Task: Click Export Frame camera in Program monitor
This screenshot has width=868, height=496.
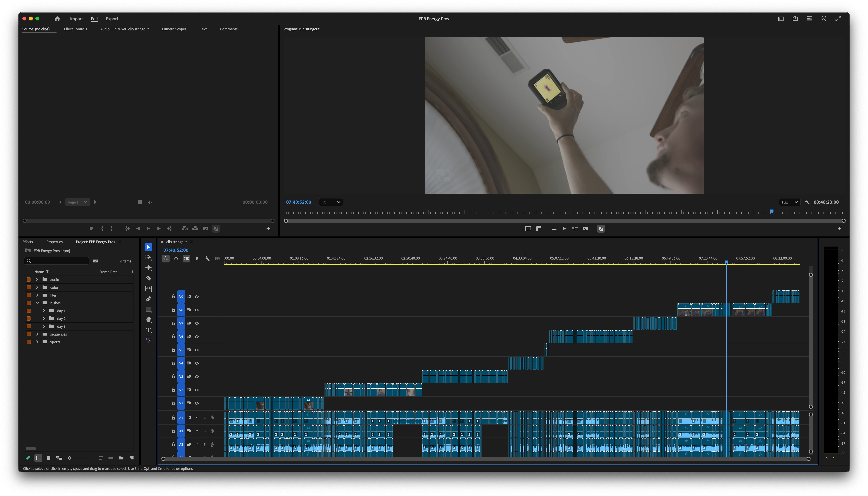Action: 585,229
